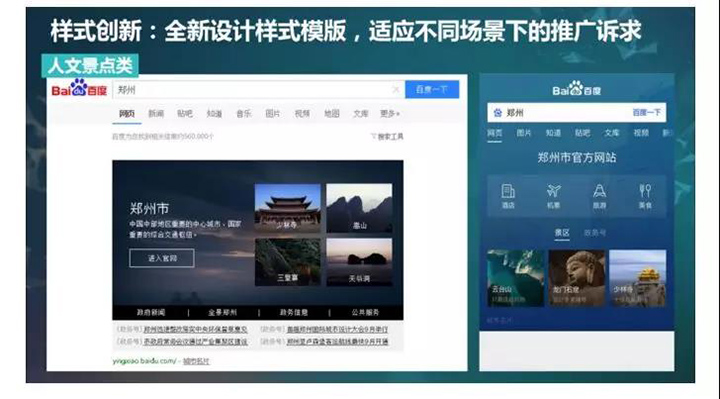Switch to the 地图 tab

pyautogui.click(x=332, y=113)
